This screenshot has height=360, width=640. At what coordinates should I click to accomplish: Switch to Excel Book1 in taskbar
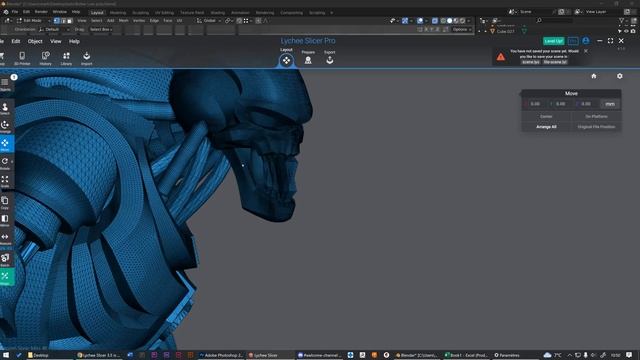point(466,356)
